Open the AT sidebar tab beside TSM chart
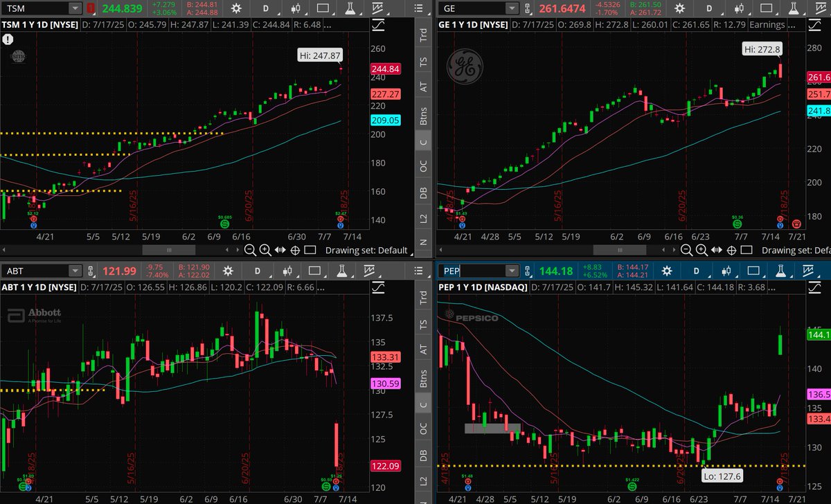This screenshot has height=504, width=831. [424, 87]
